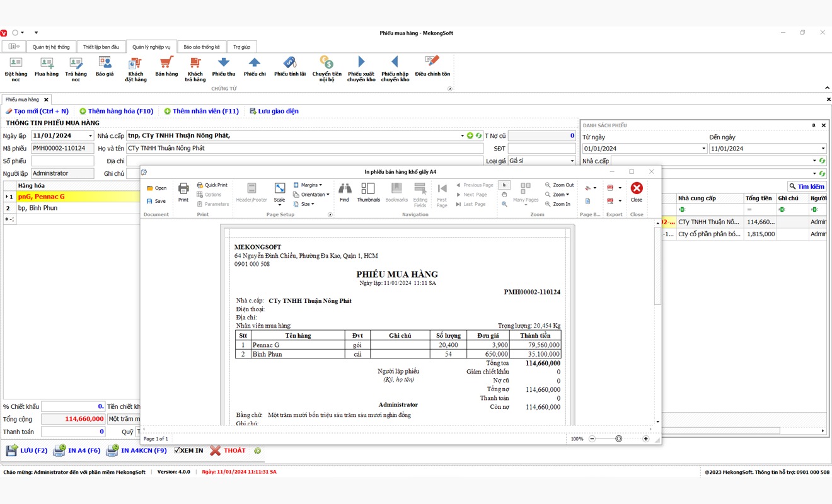Click the Scale icon in Page Setup
Image resolution: width=832 pixels, height=504 pixels.
coord(279,192)
